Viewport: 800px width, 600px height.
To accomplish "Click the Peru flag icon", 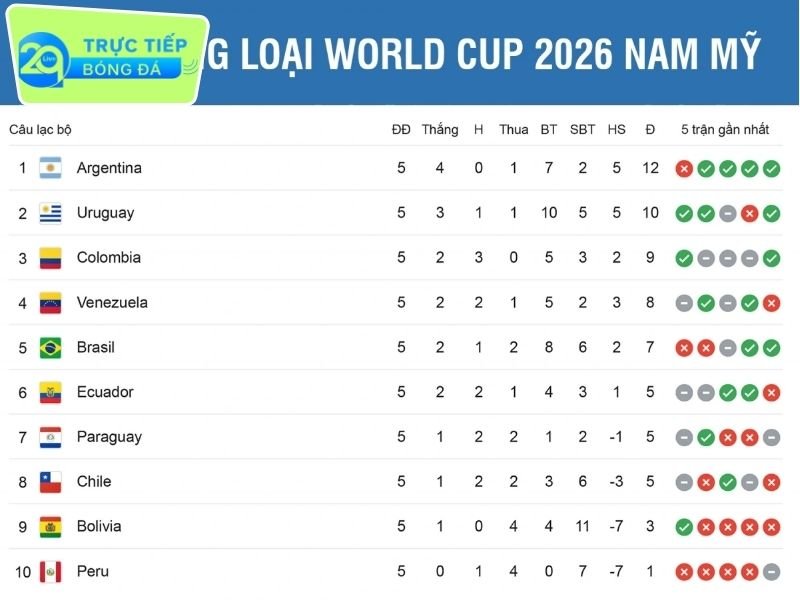I will 51,572.
